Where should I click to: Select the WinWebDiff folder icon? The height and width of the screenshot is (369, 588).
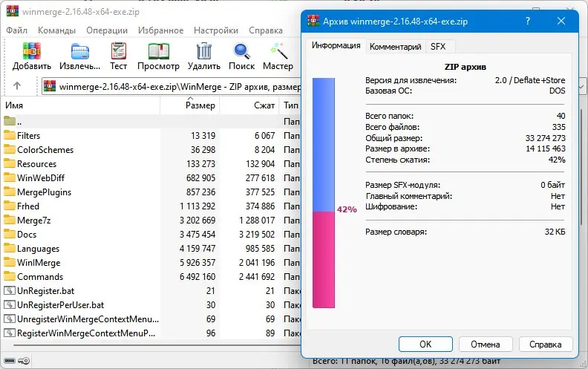pyautogui.click(x=10, y=177)
